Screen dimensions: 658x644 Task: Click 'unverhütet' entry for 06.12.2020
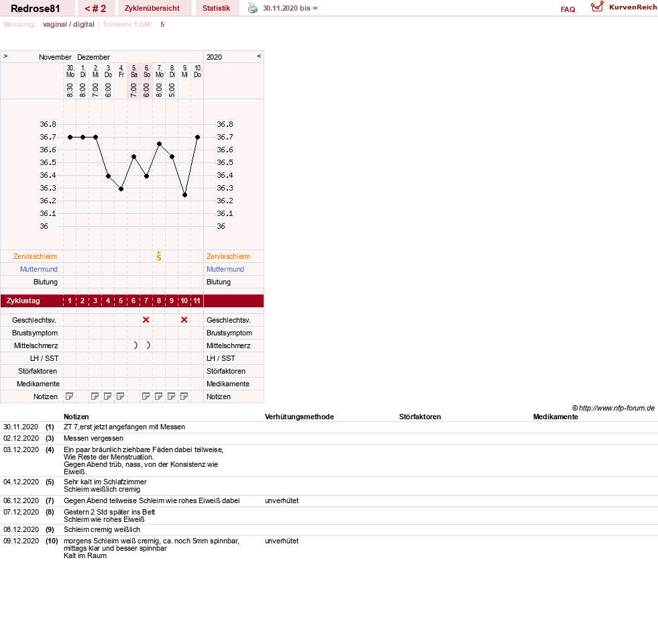pos(282,501)
